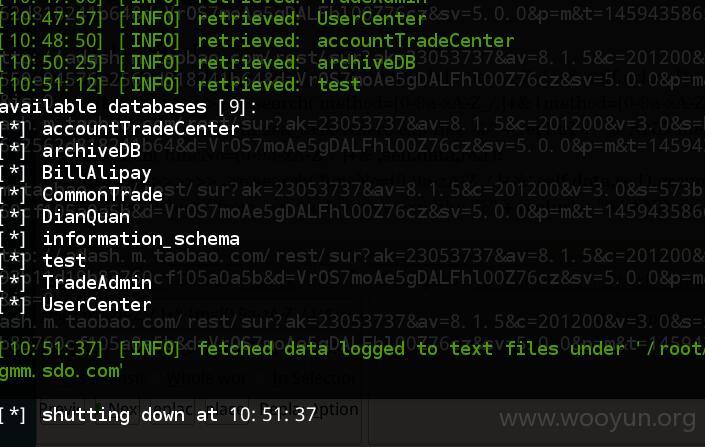Click the asterisk marker beside BillAlipay
705x447 pixels.
click(14, 173)
